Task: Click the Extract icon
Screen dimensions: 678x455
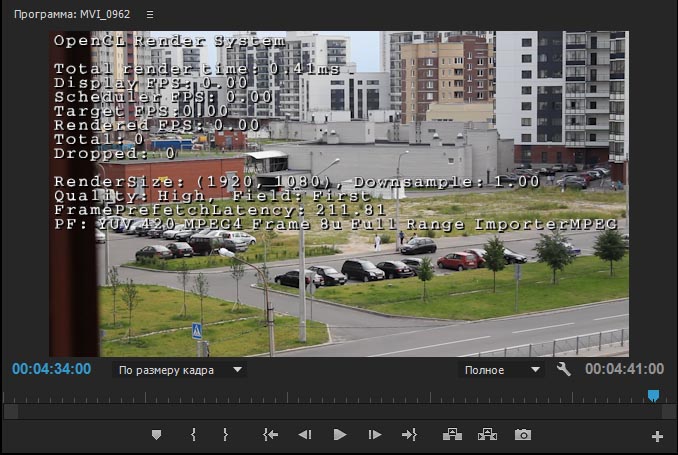Action: click(x=487, y=435)
